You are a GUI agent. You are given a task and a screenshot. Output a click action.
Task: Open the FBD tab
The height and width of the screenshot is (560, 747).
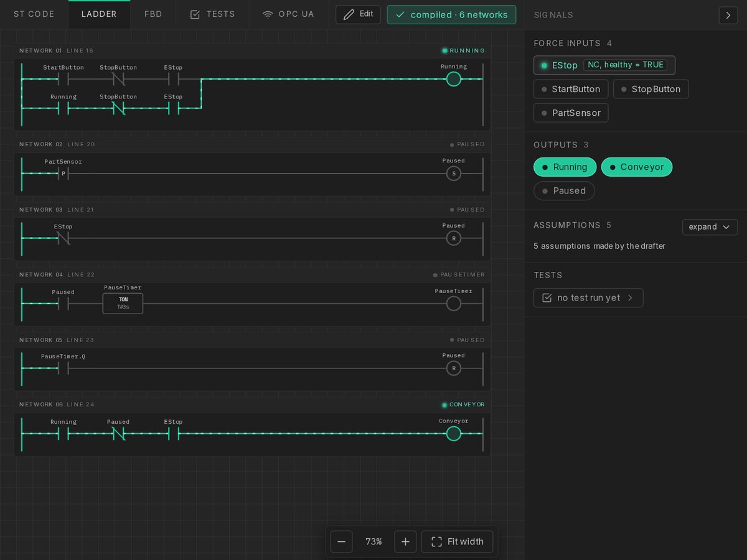pyautogui.click(x=153, y=14)
